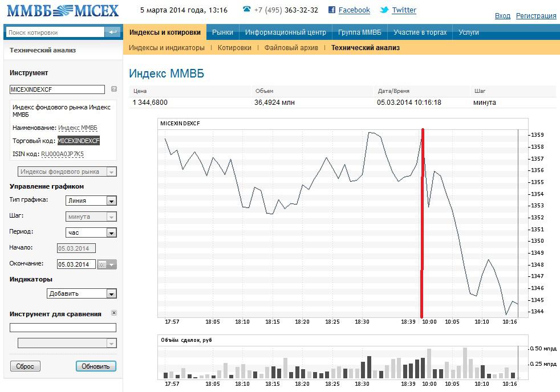The height and width of the screenshot is (392, 560).
Task: Click the Окончание date field
Action: pos(76,264)
